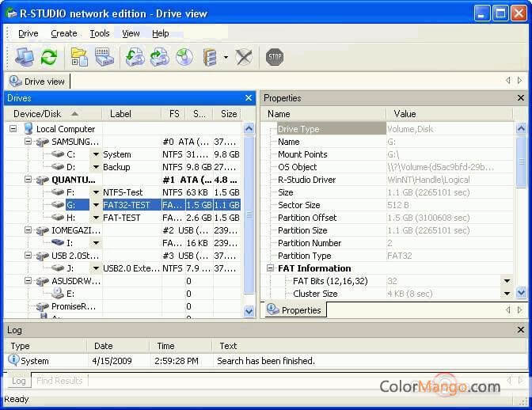This screenshot has height=410, width=532.
Task: Click the disc icon in the toolbar
Action: [184, 57]
